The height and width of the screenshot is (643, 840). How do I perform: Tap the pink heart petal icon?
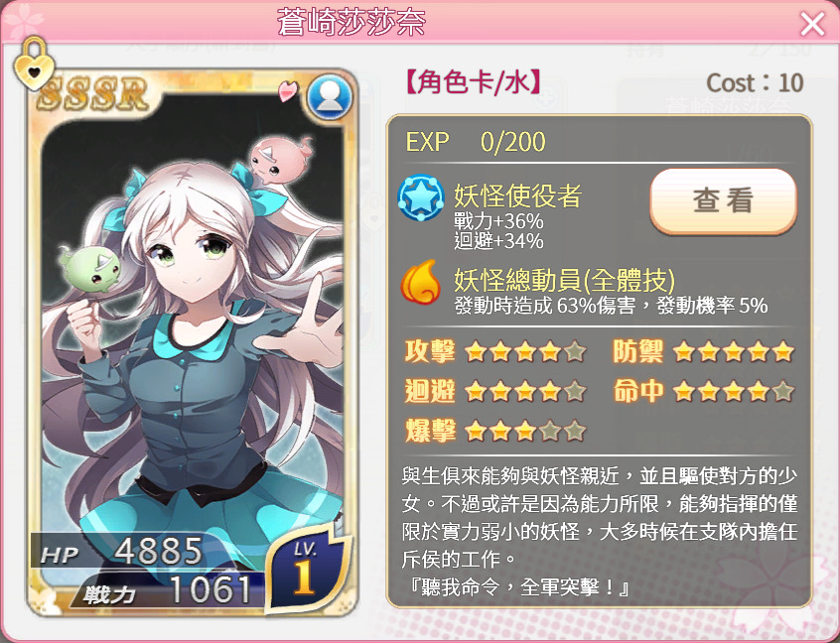[287, 90]
